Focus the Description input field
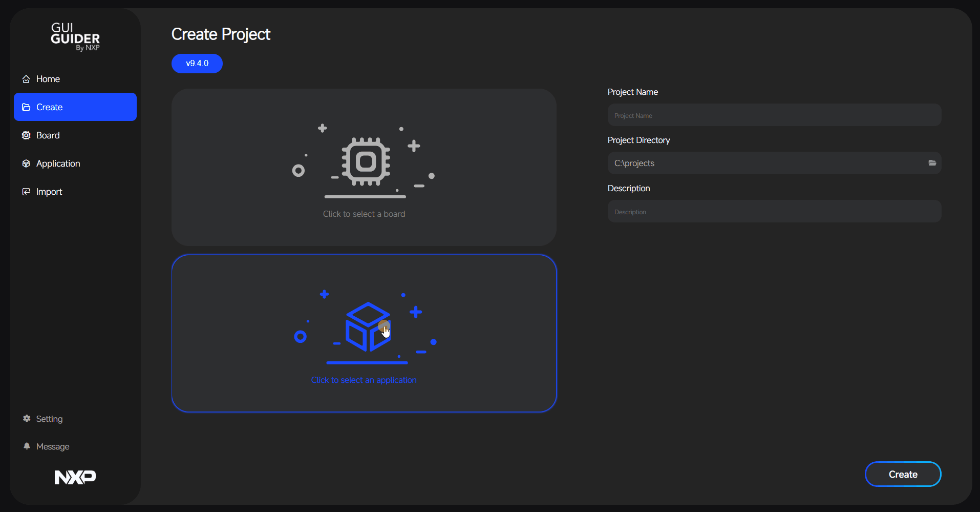Viewport: 980px width, 512px height. click(774, 212)
